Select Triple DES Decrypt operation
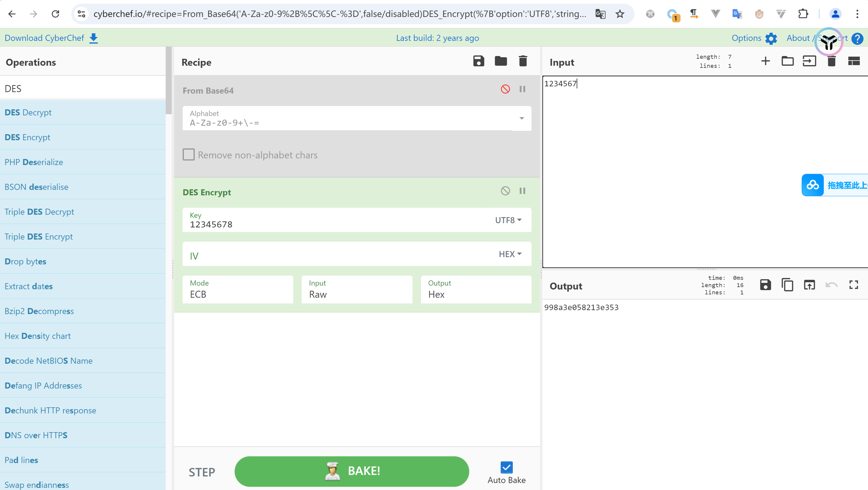Screen dimensions: 868x490 pos(83,212)
